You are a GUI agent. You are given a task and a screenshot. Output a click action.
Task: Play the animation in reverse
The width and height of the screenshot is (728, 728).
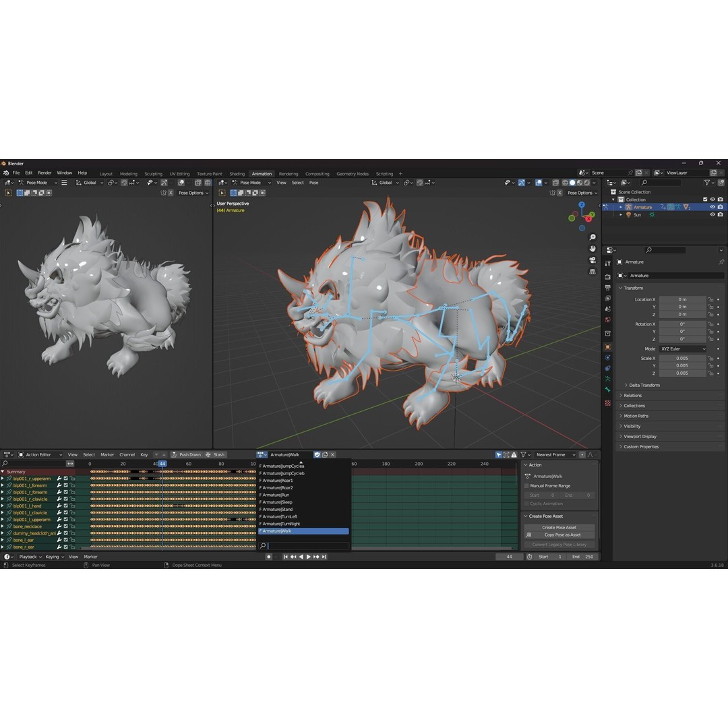click(x=301, y=557)
